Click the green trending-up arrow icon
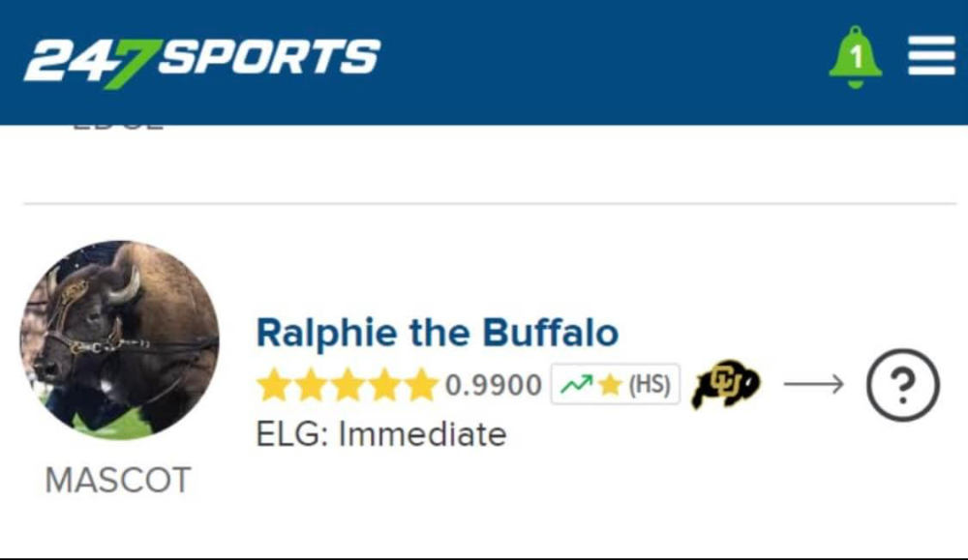 576,385
